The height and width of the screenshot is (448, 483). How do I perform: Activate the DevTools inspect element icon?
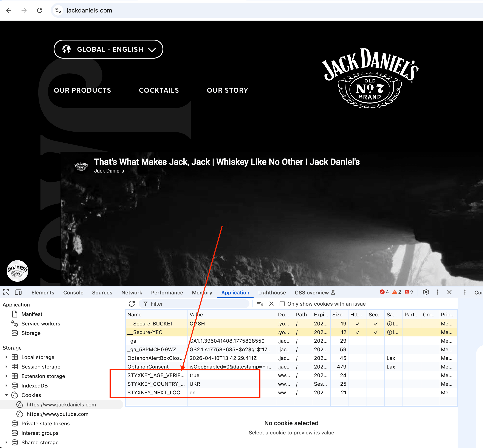click(x=6, y=292)
